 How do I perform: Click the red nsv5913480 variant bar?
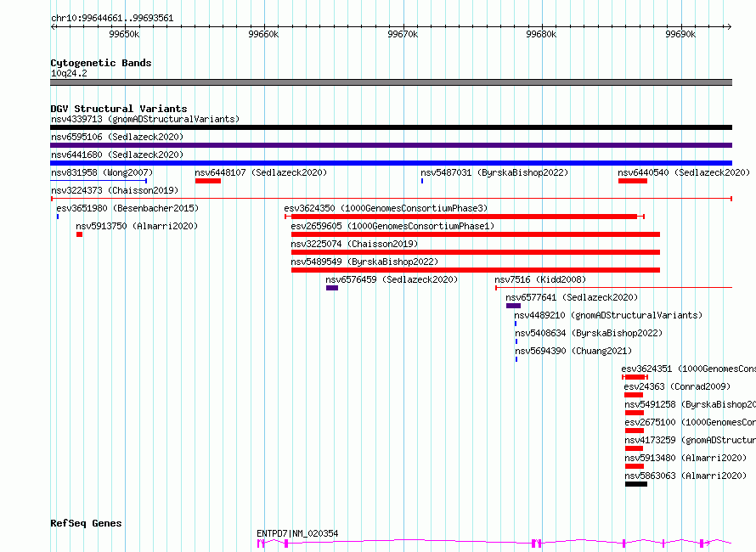click(635, 466)
